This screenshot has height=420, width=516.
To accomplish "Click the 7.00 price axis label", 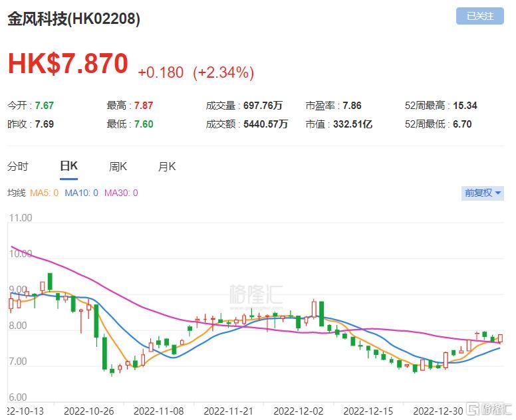I will 18,362.
